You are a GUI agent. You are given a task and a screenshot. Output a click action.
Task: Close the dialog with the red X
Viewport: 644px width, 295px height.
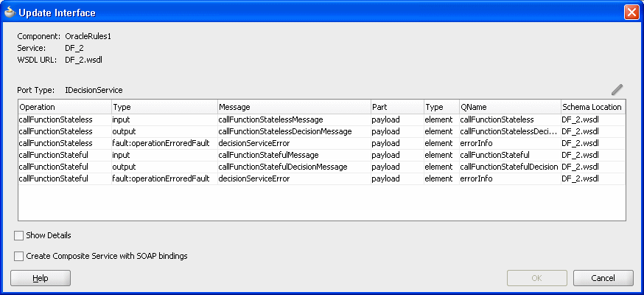click(x=631, y=13)
